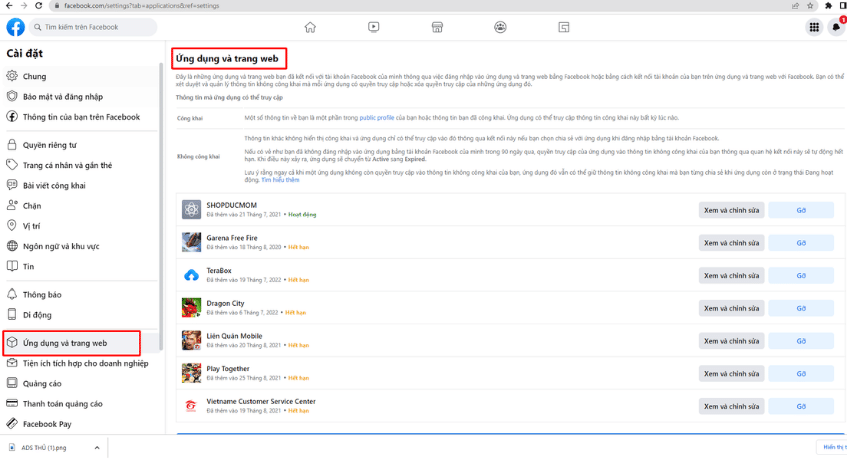Open Thông tin của bạn trên Facebook
Image resolution: width=847 pixels, height=460 pixels.
[x=81, y=117]
